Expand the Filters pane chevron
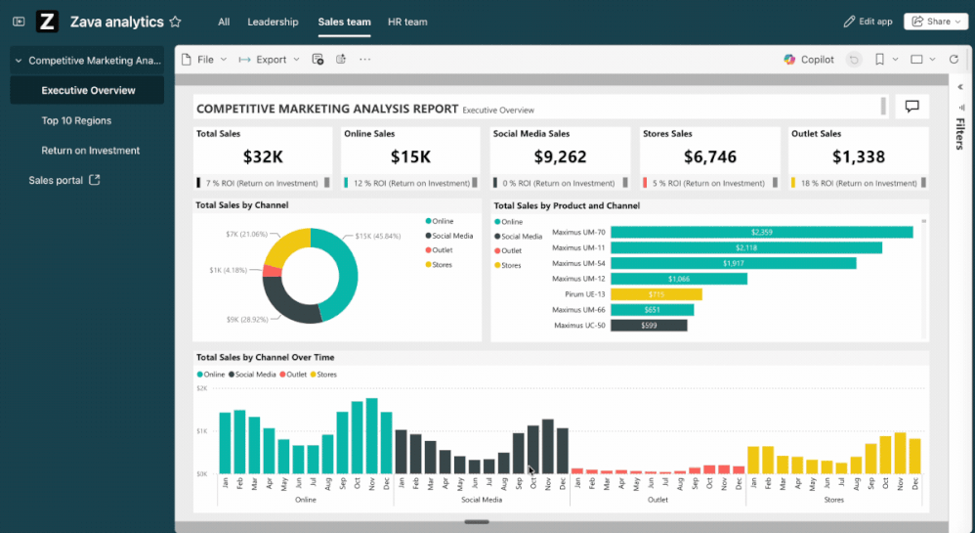The image size is (975, 533). click(961, 87)
